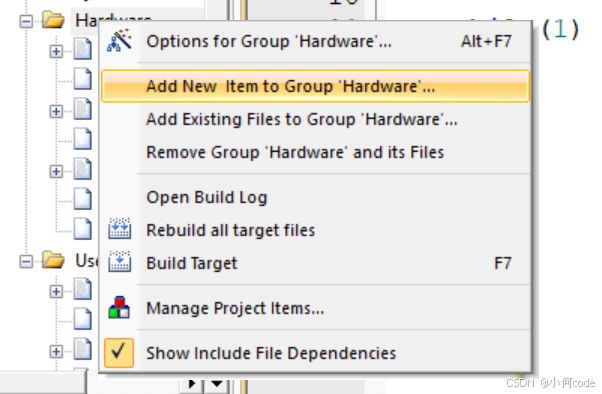This screenshot has width=602, height=394.
Task: Collapse the Hardware group tree node
Action: pos(26,21)
